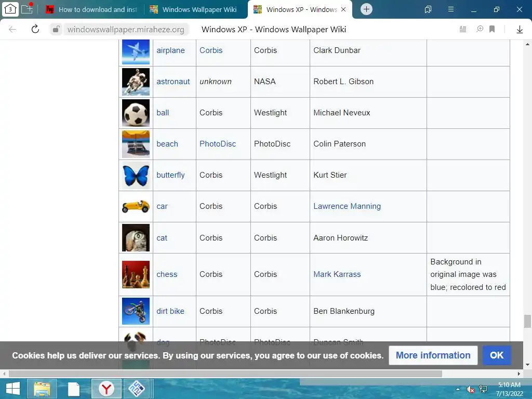Open the PhotoDisc link in beach row
This screenshot has width=532, height=399.
(x=218, y=144)
